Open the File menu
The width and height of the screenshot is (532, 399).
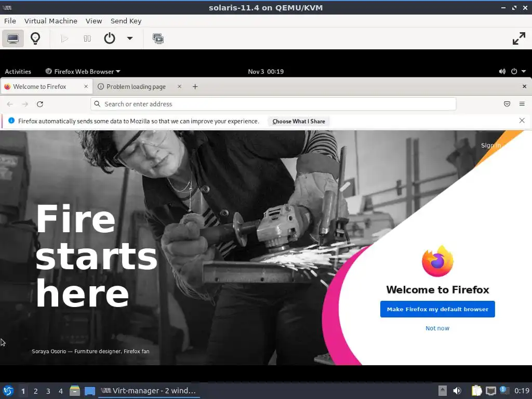[x=10, y=21]
